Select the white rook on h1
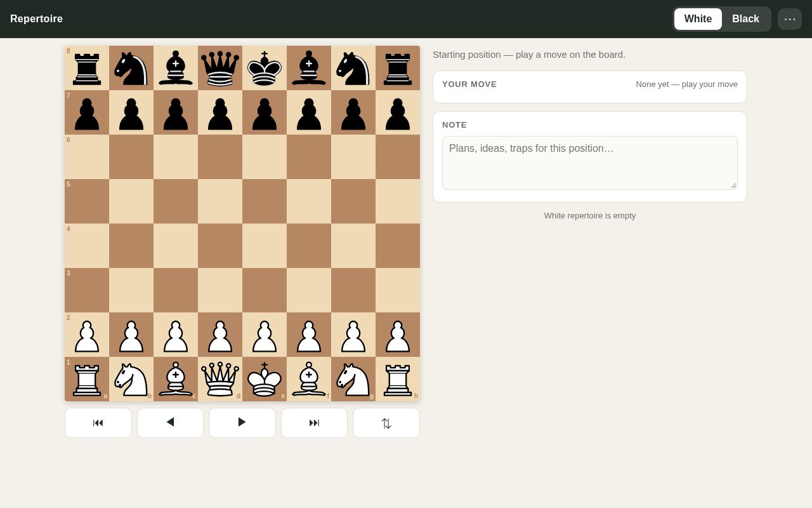This screenshot has height=508, width=812. pos(398,379)
